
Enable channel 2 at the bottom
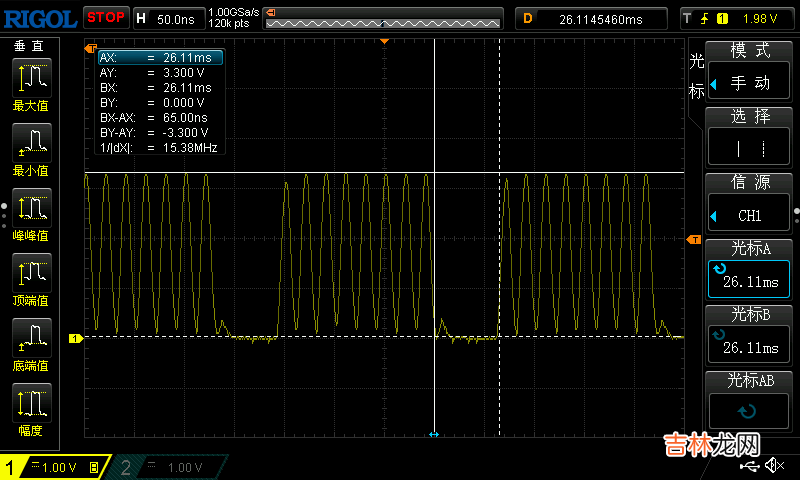[170, 467]
